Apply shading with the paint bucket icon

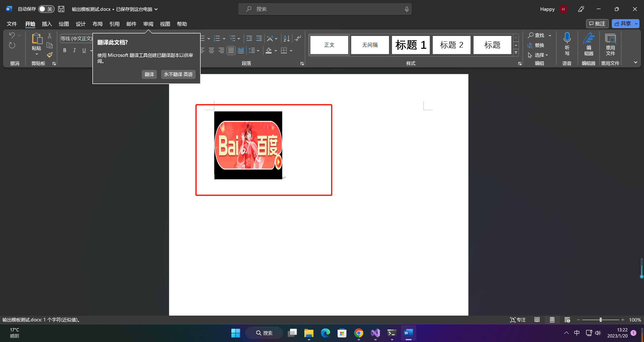pyautogui.click(x=268, y=50)
